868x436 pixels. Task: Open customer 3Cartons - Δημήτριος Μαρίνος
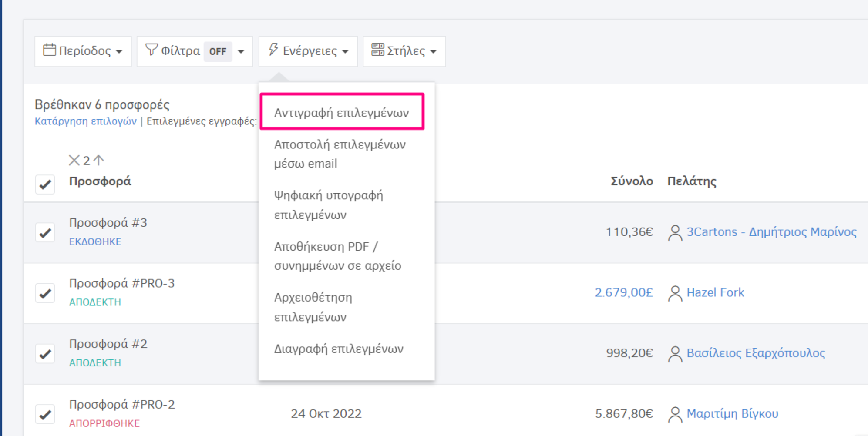point(771,232)
